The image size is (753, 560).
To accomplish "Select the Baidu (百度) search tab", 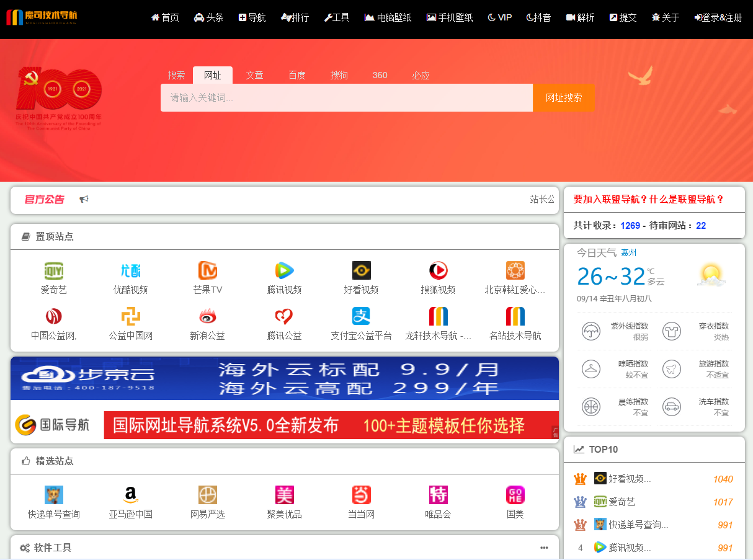I will [297, 75].
